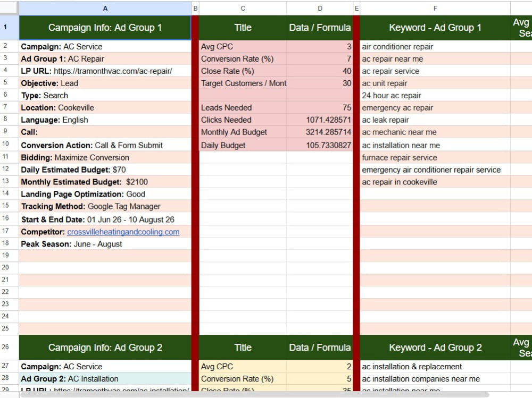Click the Campaign Info: Ad Group 1 header cell
The image size is (532, 398).
click(x=105, y=28)
